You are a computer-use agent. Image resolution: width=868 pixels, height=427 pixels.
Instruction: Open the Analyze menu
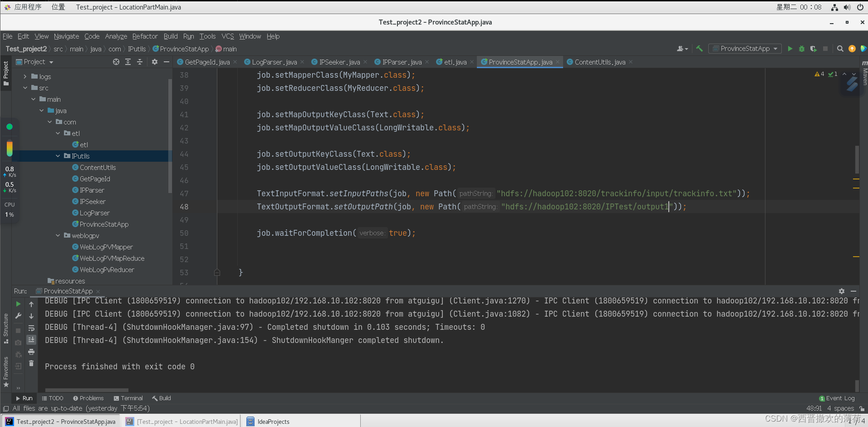116,36
